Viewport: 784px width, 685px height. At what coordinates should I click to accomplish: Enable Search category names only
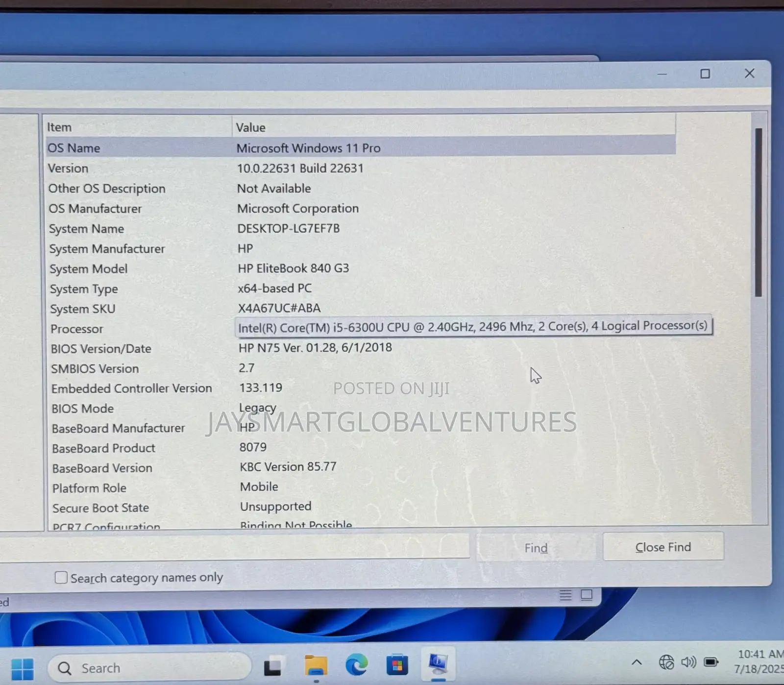(61, 577)
